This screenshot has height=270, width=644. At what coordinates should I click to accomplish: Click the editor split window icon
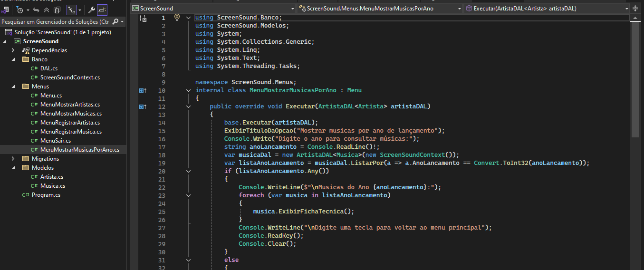635,9
